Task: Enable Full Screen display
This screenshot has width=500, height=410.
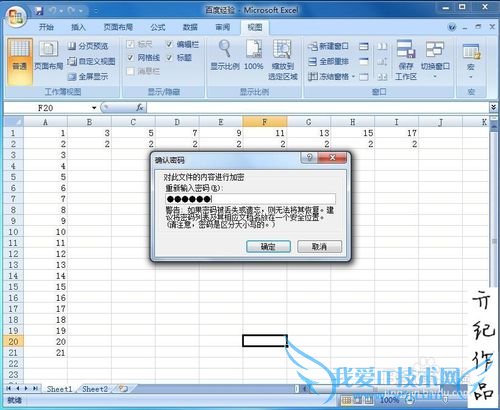Action: pyautogui.click(x=88, y=77)
